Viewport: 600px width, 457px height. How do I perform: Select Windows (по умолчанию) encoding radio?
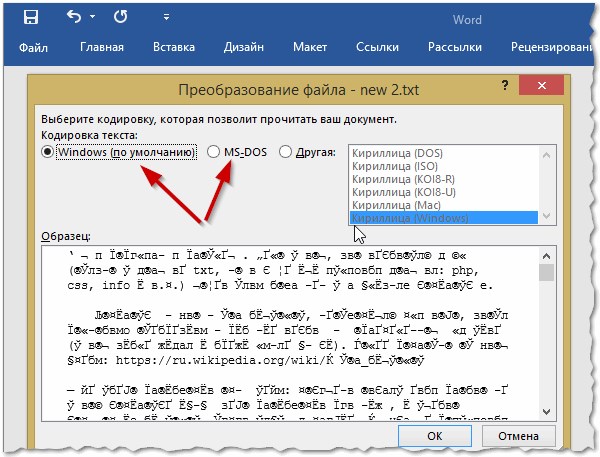coord(119,152)
